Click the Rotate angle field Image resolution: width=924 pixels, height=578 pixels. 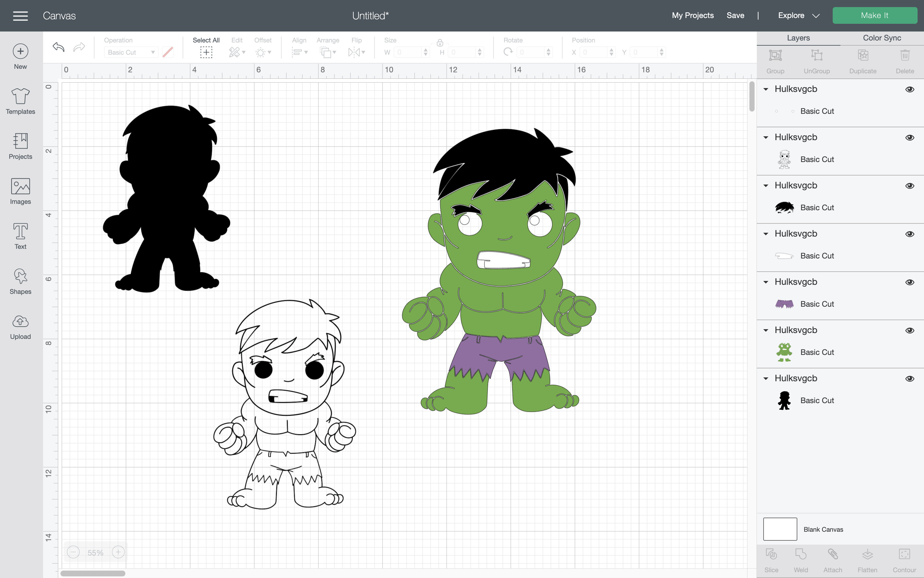point(534,52)
